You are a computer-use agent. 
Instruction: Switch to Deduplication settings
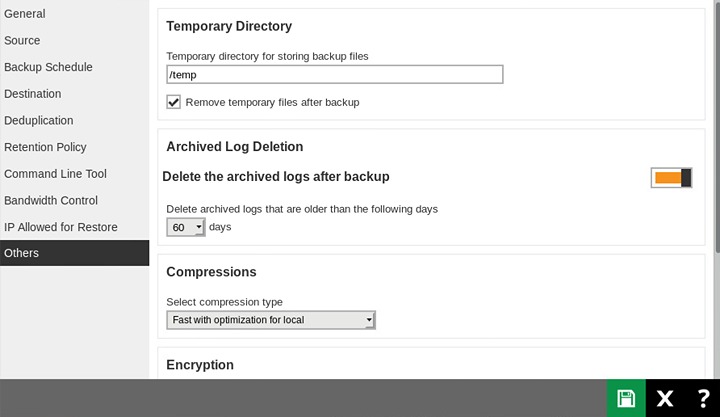(39, 120)
